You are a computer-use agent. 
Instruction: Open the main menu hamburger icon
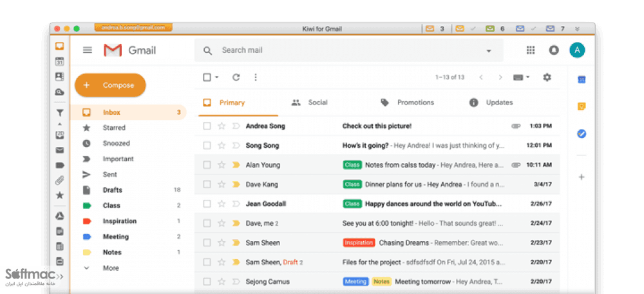(x=88, y=50)
